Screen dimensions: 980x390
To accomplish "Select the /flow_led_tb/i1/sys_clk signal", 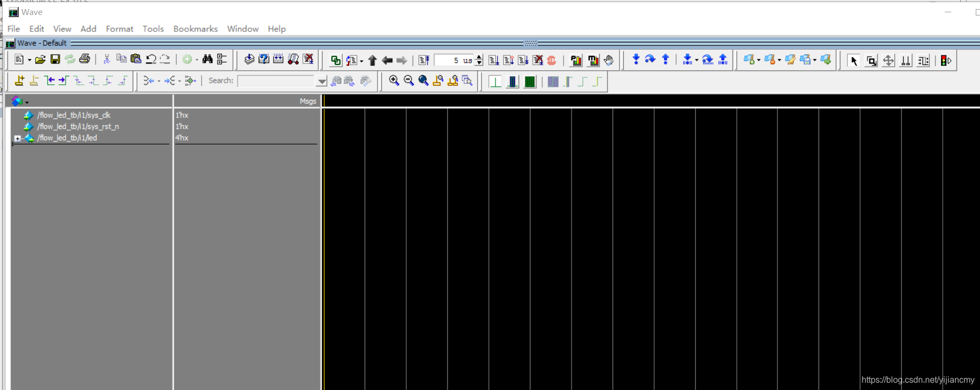I will pyautogui.click(x=74, y=115).
